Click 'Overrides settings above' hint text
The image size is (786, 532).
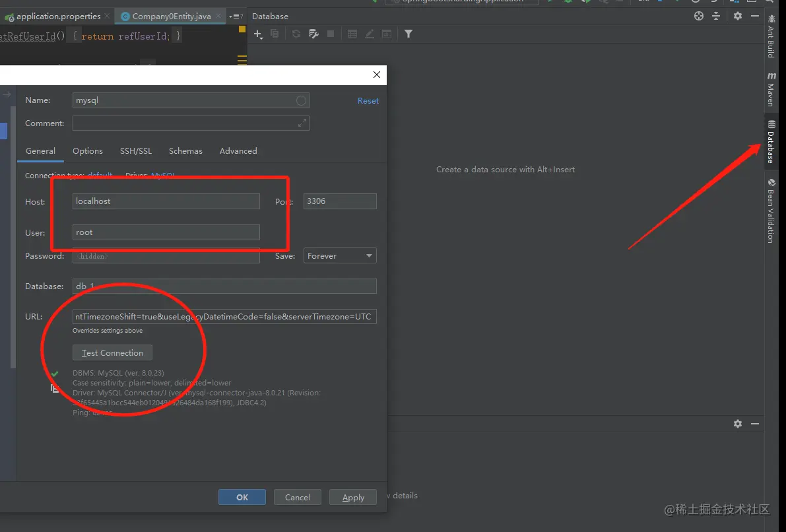tap(108, 331)
